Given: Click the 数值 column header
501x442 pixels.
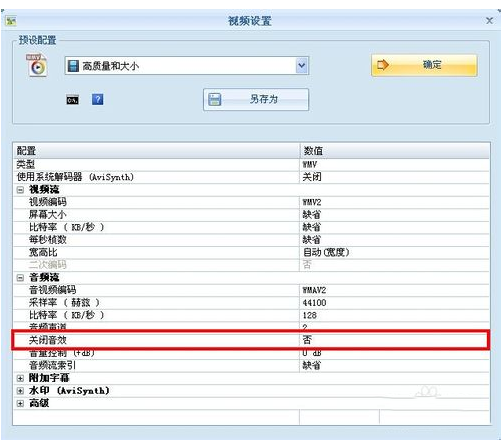Looking at the screenshot, I should coord(395,151).
